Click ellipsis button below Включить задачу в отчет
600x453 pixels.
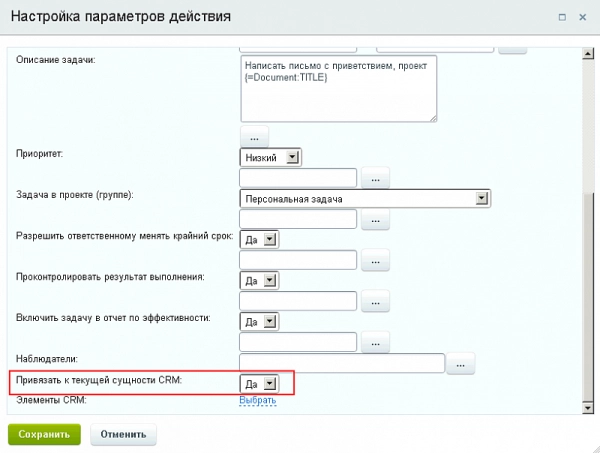coord(374,342)
